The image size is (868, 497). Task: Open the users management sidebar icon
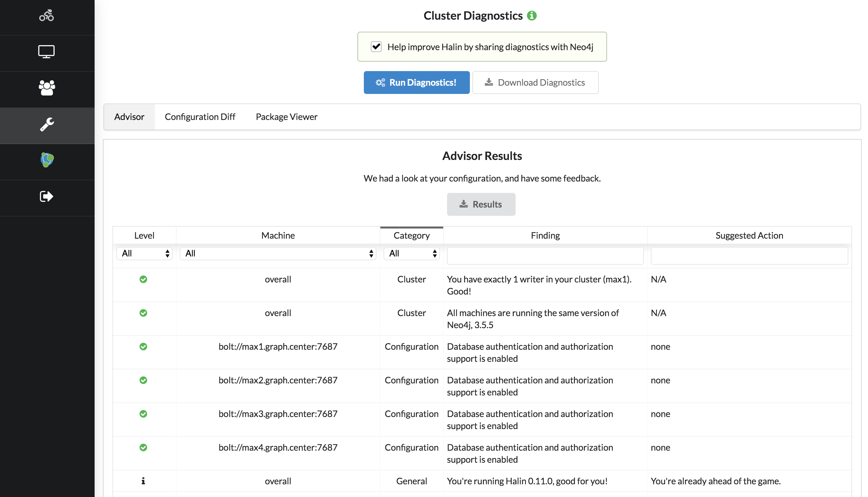46,88
